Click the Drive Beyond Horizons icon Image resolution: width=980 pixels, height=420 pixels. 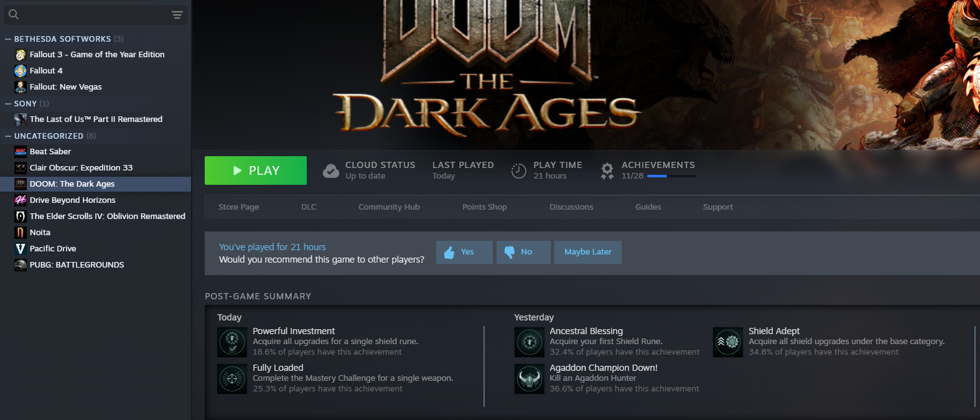[21, 200]
